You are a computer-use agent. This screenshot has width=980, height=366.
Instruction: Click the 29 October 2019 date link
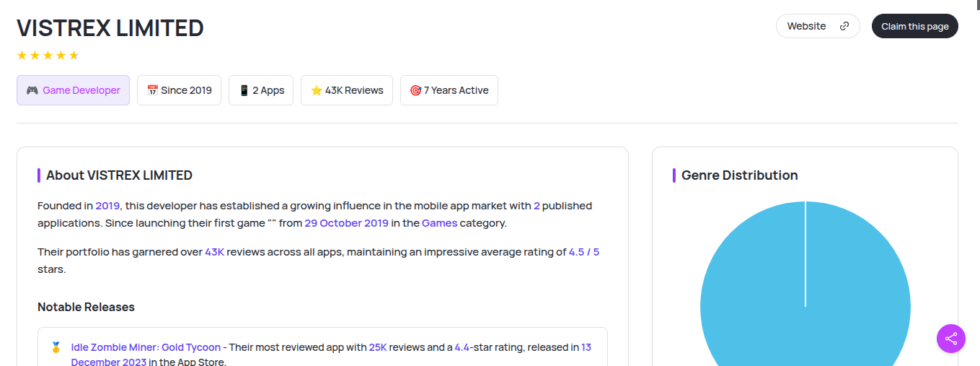[x=346, y=223]
